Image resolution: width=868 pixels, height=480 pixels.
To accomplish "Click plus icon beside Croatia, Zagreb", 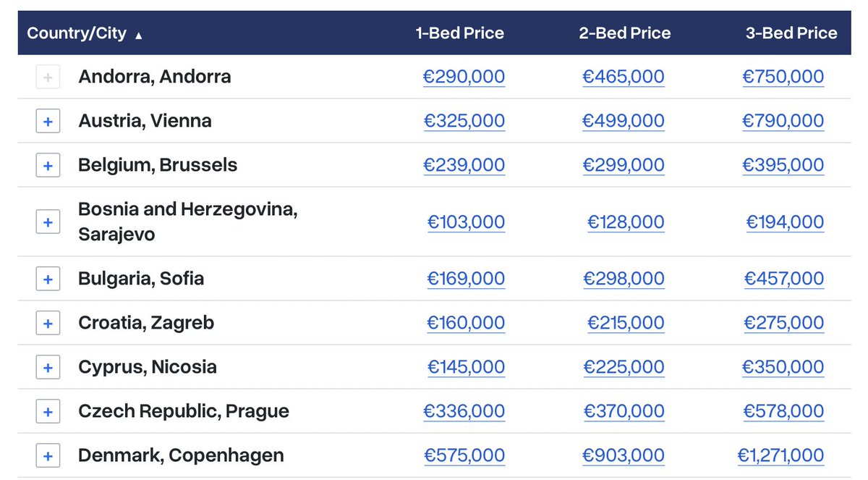I will coord(48,323).
